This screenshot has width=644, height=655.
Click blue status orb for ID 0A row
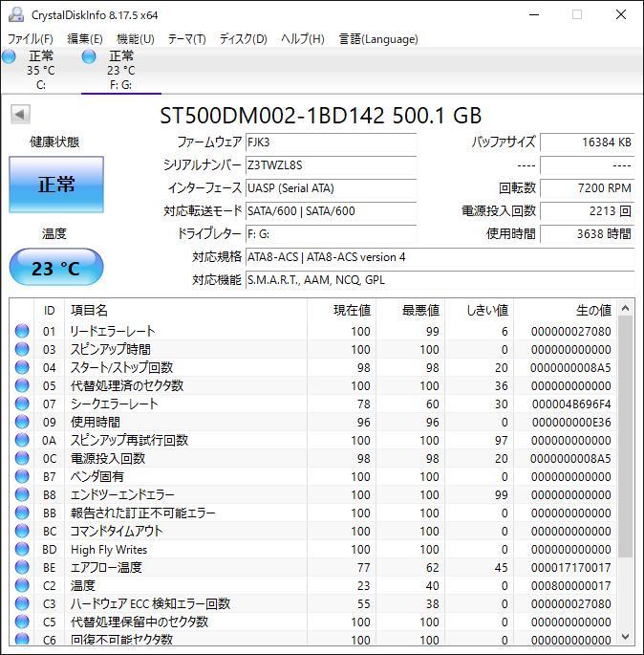22,440
